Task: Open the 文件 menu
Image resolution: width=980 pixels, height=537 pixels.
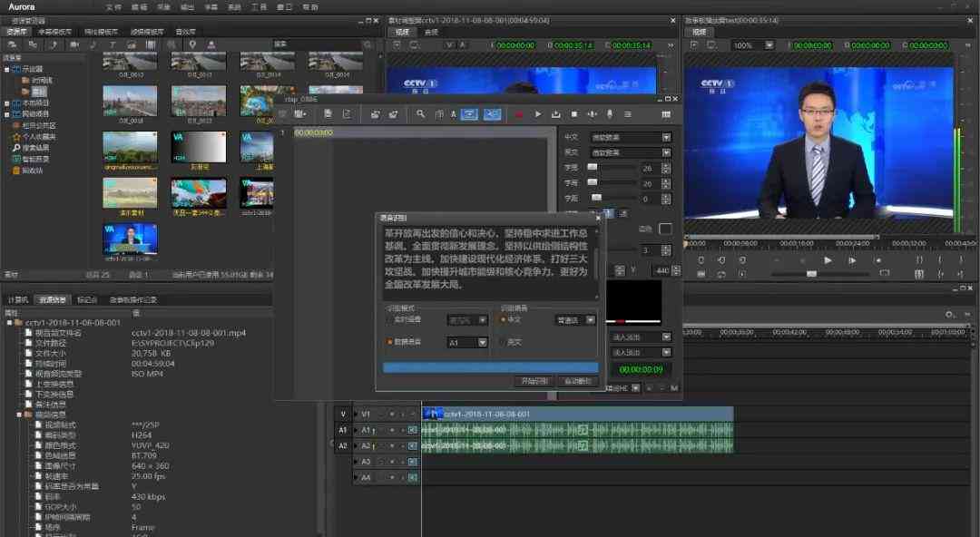Action: 113,7
